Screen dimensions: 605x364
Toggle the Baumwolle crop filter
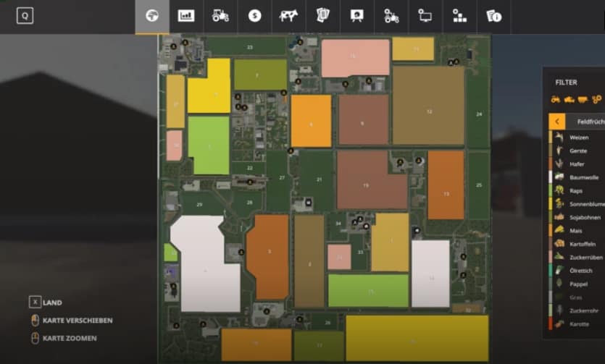583,177
